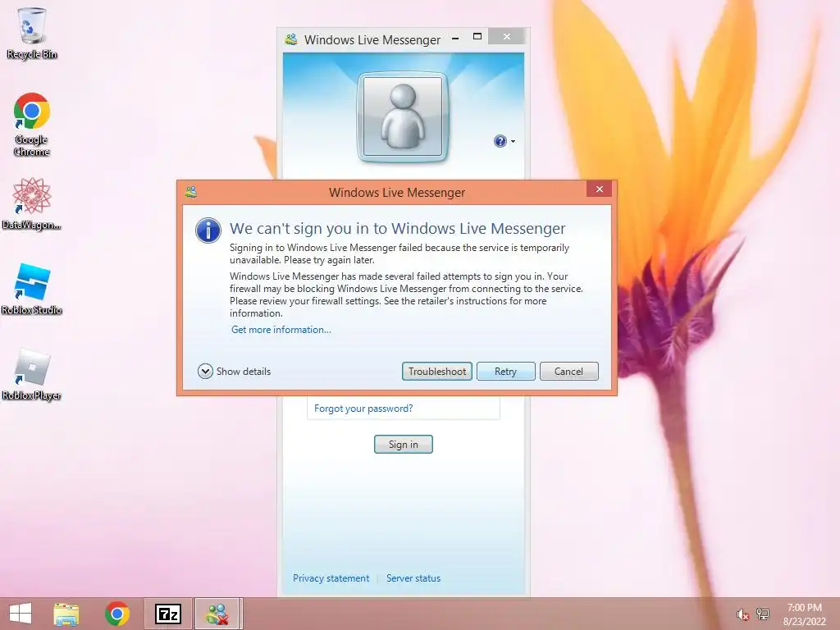Click the muted volume tray icon
This screenshot has width=840, height=630.
742,614
